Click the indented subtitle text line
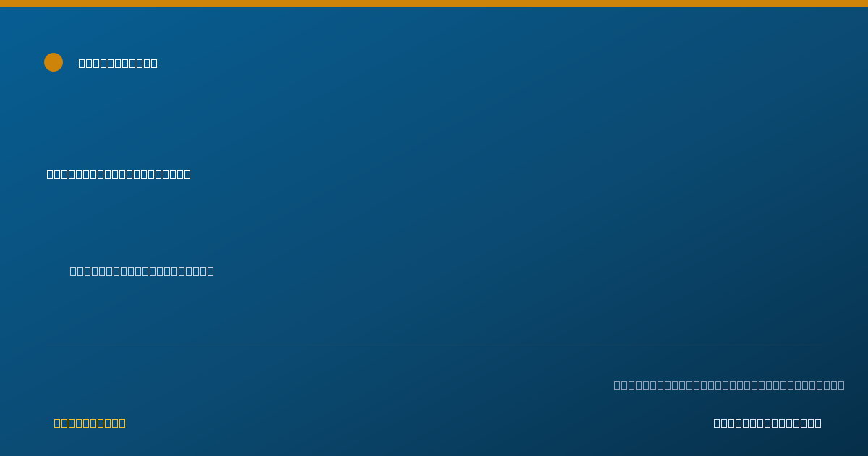The width and height of the screenshot is (868, 456). click(x=142, y=271)
